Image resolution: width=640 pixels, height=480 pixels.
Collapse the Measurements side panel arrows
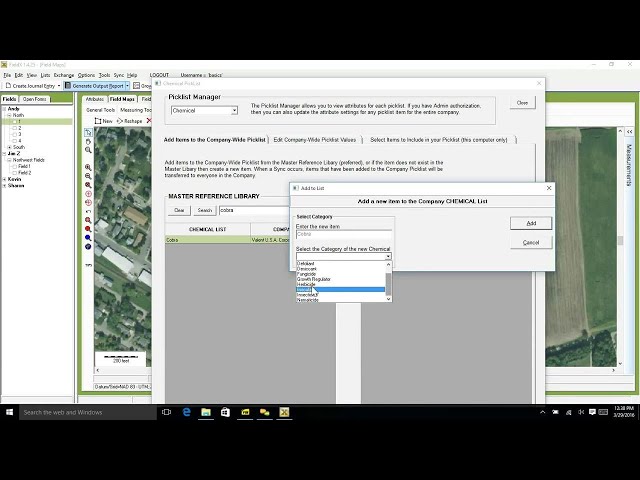[629, 132]
